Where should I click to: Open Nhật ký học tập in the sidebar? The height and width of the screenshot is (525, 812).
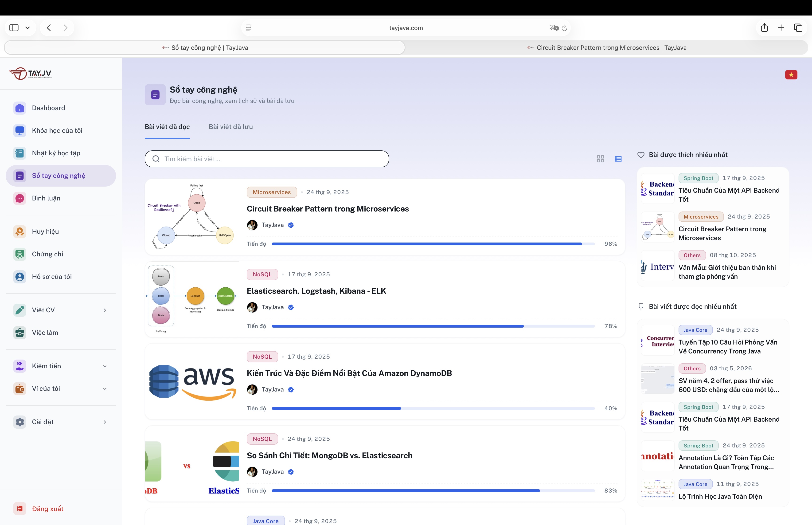pos(61,153)
